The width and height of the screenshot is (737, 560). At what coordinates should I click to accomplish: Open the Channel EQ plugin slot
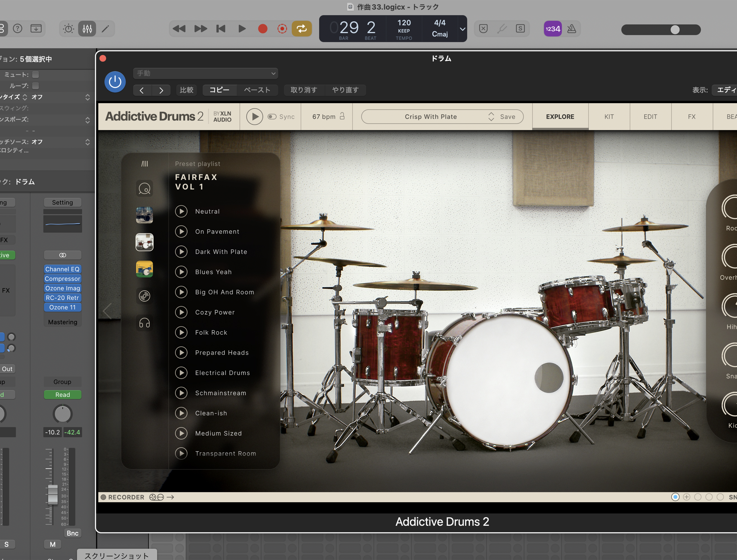pyautogui.click(x=62, y=269)
